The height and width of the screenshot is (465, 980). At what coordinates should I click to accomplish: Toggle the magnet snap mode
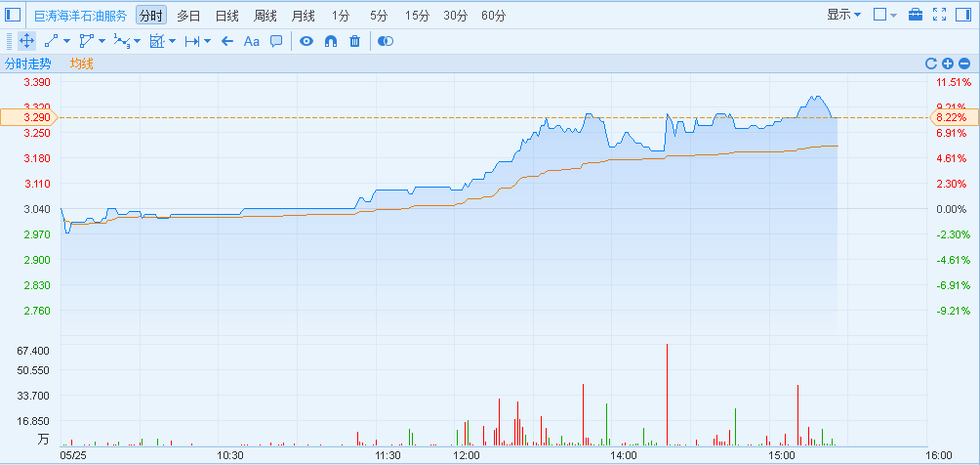331,41
